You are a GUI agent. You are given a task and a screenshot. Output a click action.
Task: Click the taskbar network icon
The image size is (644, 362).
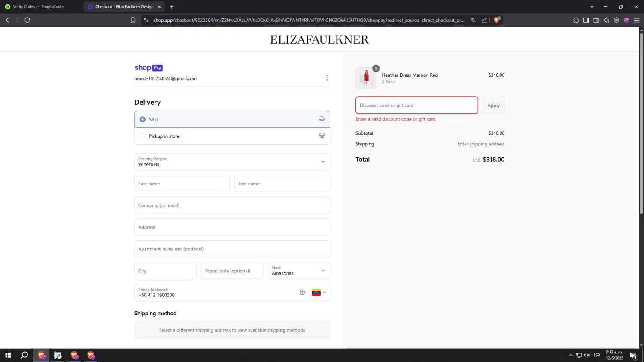[x=579, y=355]
